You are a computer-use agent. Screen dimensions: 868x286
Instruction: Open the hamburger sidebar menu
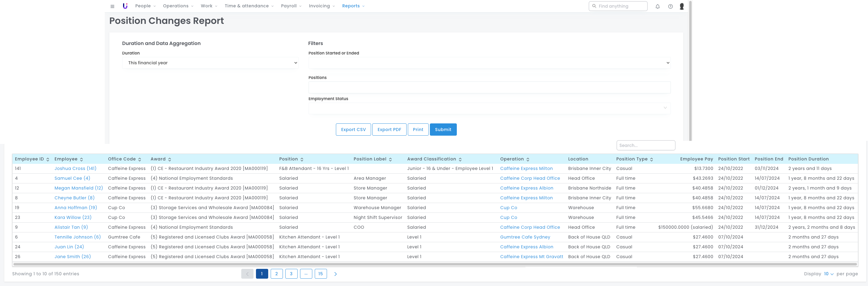[112, 6]
